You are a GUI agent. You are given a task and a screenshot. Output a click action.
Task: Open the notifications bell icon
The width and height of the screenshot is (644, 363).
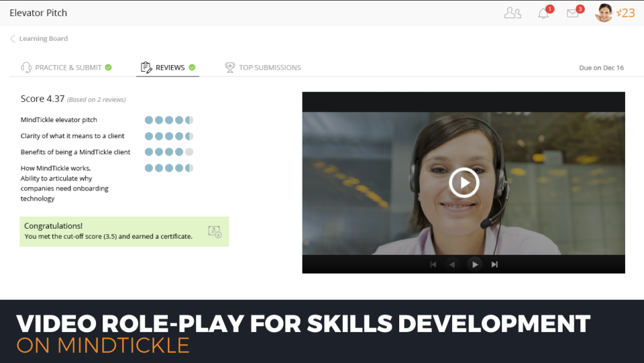click(544, 13)
